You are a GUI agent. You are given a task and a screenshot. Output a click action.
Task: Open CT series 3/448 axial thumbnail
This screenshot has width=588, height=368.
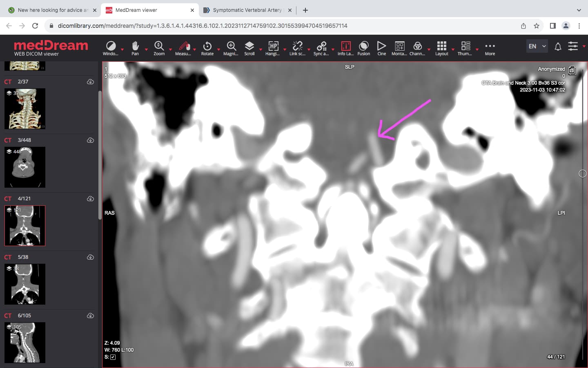(x=25, y=167)
